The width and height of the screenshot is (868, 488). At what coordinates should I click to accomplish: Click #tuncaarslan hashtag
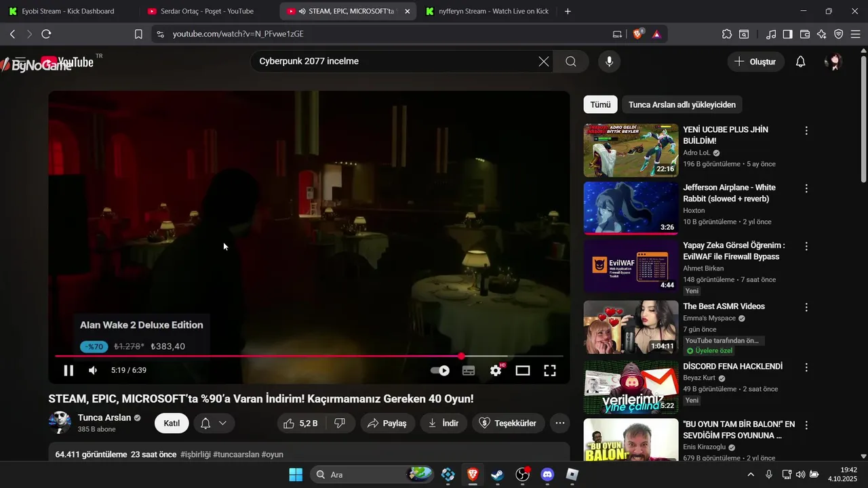coord(236,454)
